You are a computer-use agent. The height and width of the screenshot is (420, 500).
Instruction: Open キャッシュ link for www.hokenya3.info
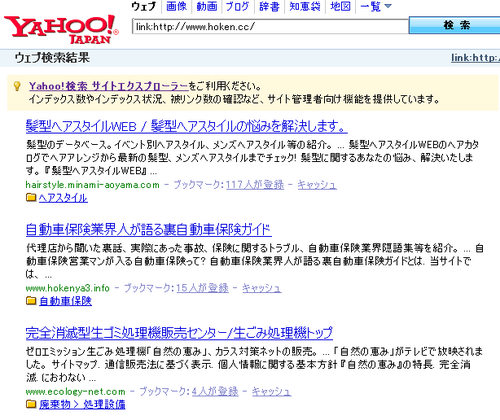pyautogui.click(x=262, y=288)
